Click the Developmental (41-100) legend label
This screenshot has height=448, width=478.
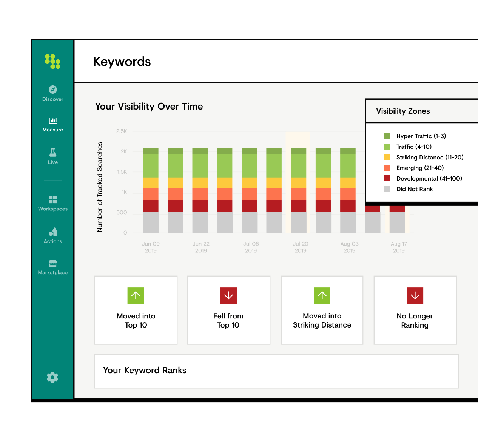tap(429, 178)
